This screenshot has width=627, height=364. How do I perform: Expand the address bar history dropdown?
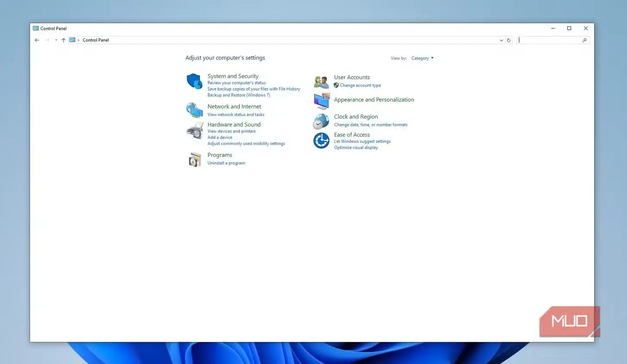point(501,40)
